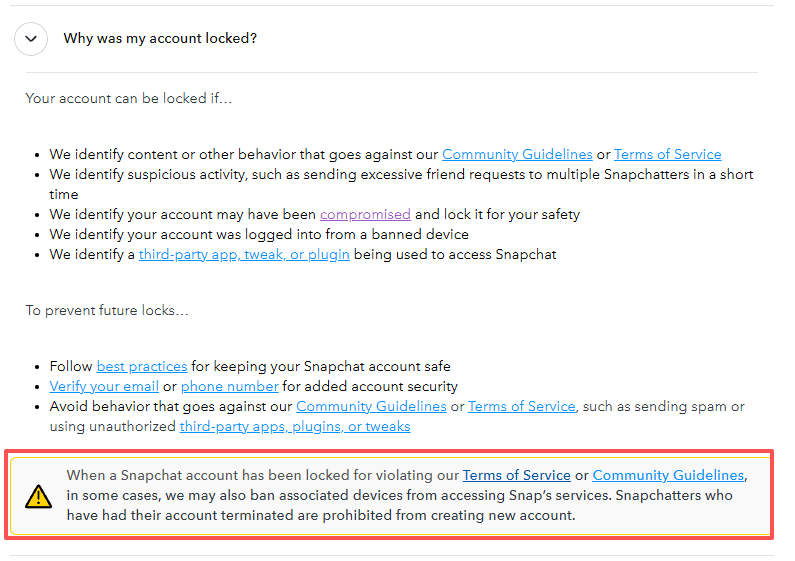Open Community Guidelines link in first bullet
The width and height of the screenshot is (795, 561).
pos(517,154)
